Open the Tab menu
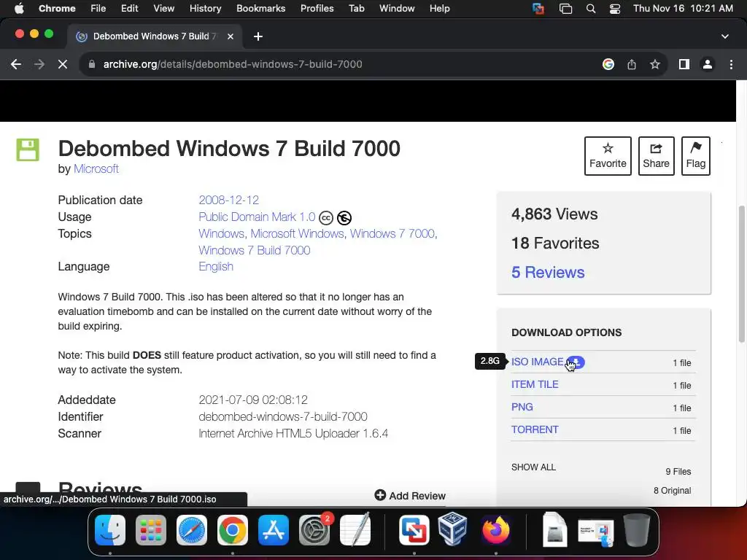This screenshot has width=747, height=560. [356, 8]
